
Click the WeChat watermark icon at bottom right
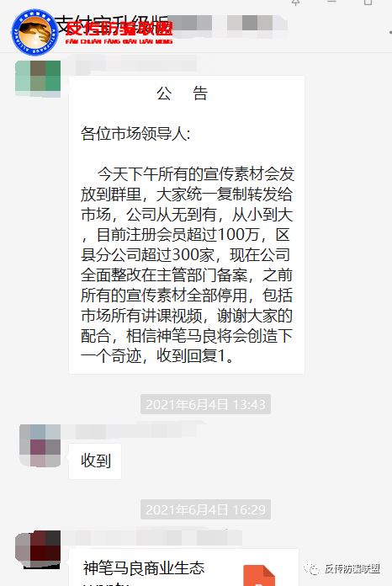click(311, 569)
